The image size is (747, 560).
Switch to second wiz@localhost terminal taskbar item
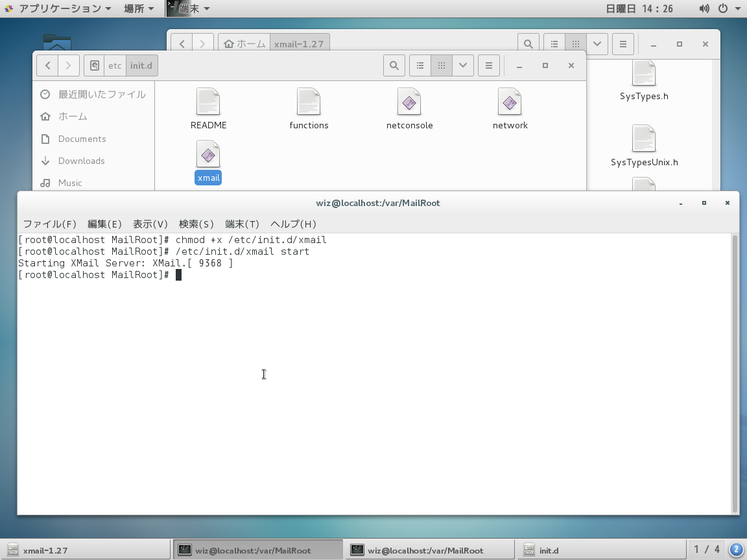coord(430,550)
